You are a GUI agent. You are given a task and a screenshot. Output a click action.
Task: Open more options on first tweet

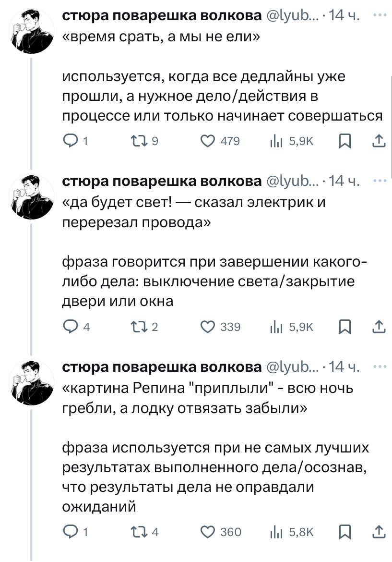point(381,15)
